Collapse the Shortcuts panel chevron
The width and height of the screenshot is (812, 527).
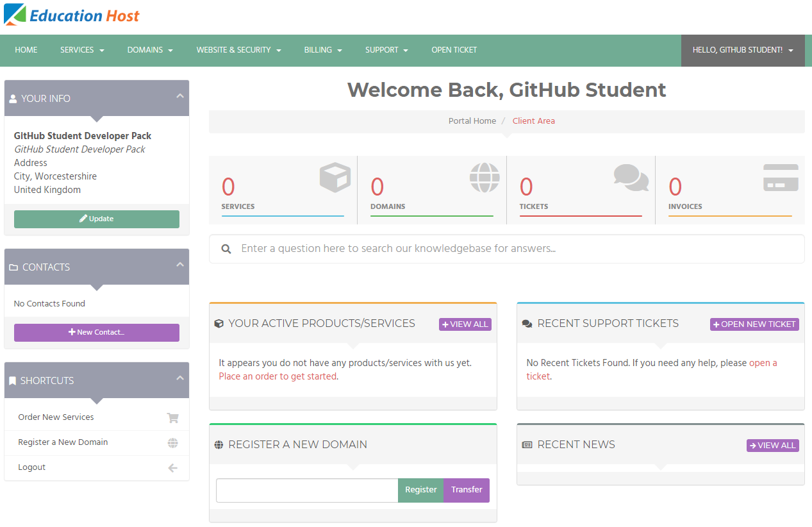pyautogui.click(x=180, y=378)
